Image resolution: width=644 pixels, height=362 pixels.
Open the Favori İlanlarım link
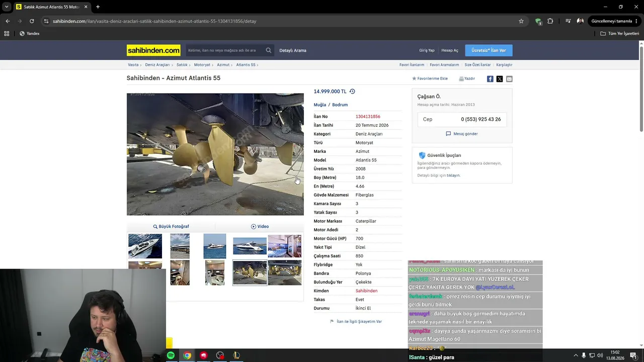click(412, 65)
